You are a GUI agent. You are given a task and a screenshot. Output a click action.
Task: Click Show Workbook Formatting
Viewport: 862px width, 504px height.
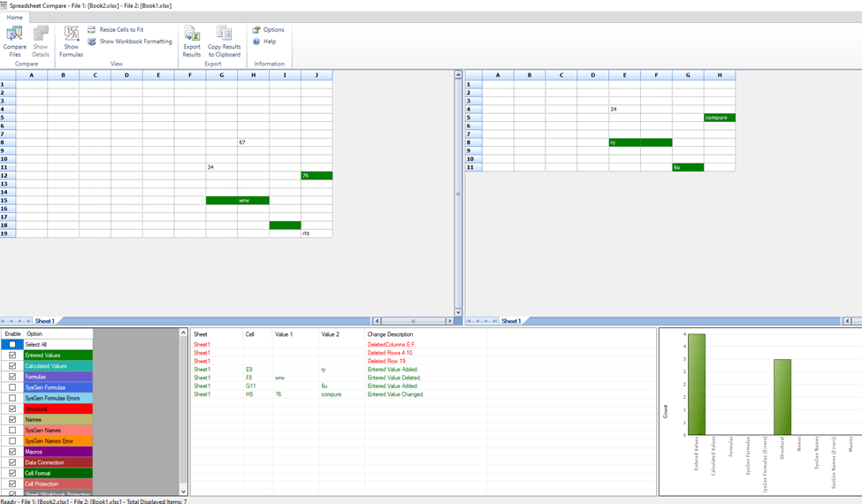click(x=130, y=42)
